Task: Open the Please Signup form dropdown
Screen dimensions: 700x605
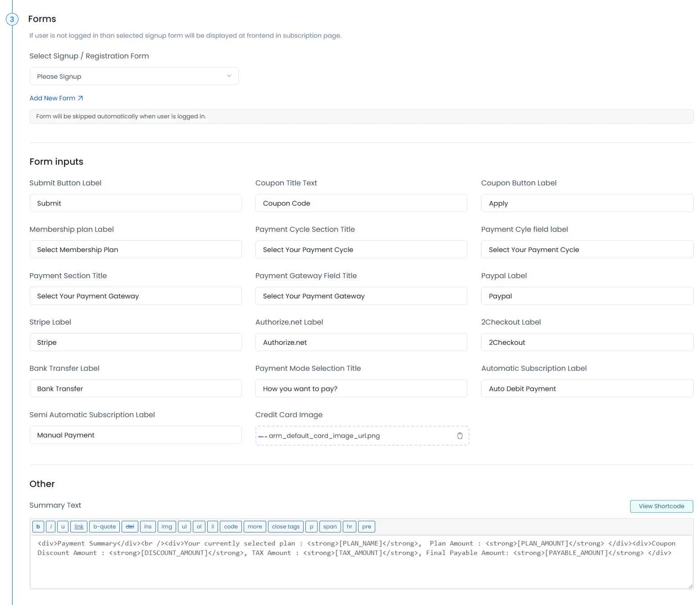Action: tap(134, 76)
